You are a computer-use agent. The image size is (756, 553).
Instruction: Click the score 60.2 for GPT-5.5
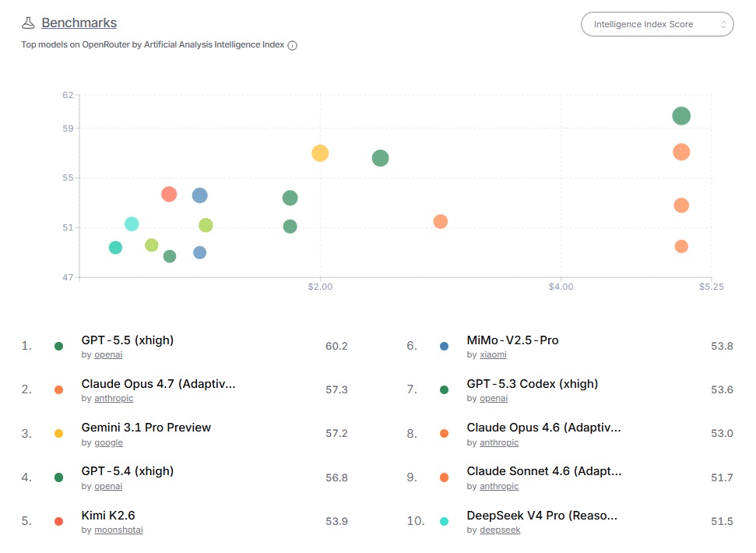[336, 346]
